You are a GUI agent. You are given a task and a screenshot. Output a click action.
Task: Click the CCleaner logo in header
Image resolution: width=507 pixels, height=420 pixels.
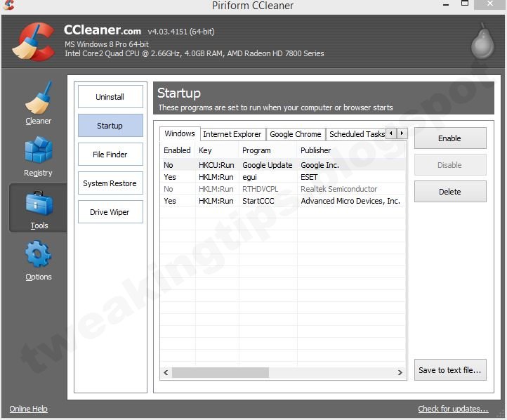coord(34,41)
